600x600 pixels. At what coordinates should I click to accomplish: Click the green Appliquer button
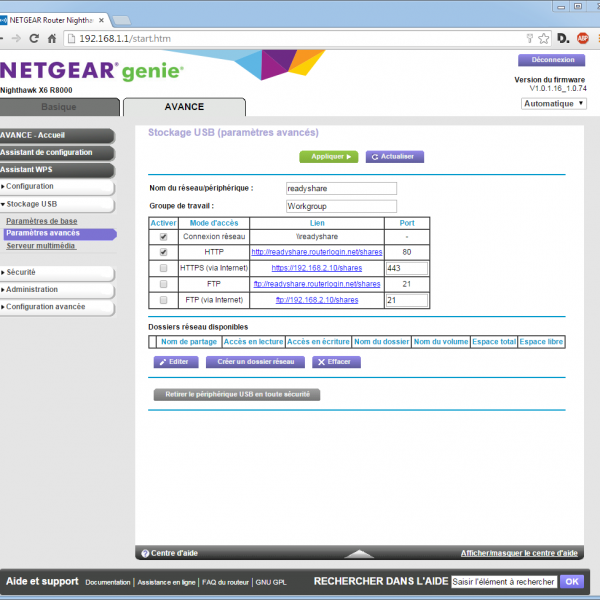[328, 156]
